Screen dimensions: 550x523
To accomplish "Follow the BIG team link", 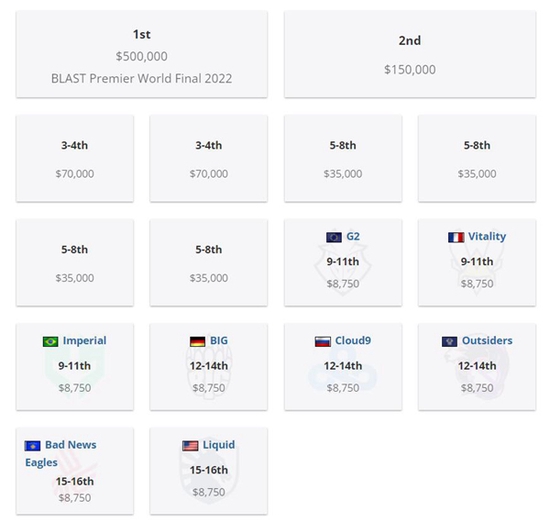I will pyautogui.click(x=219, y=341).
